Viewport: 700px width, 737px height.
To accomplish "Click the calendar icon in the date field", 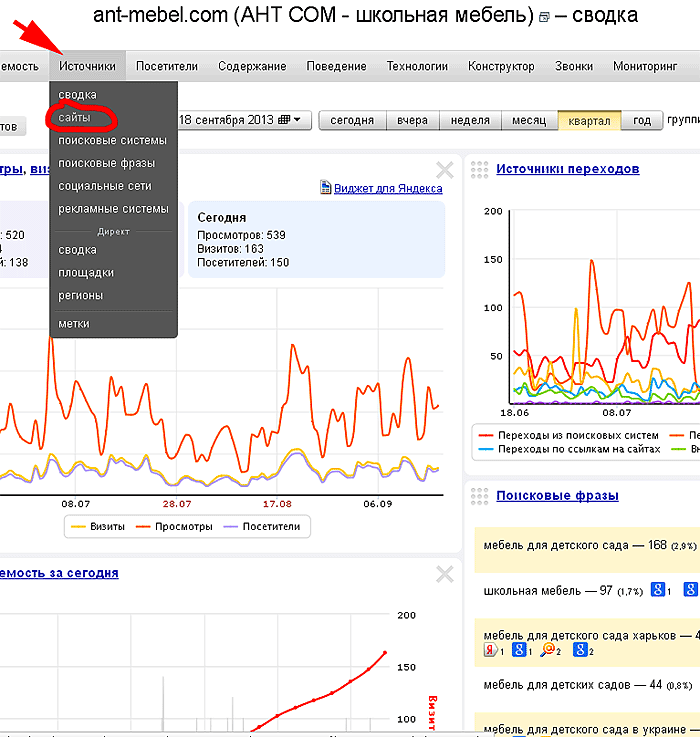I will (x=284, y=119).
